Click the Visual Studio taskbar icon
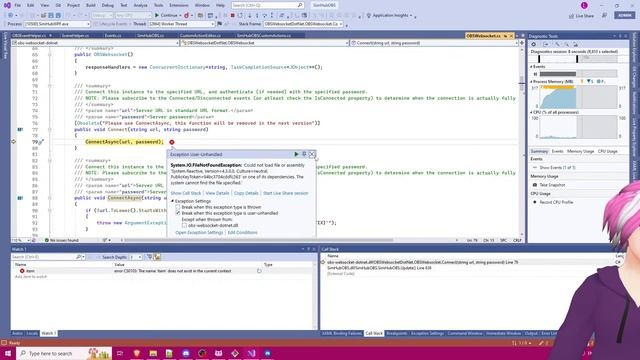The height and width of the screenshot is (360, 640). click(x=251, y=353)
